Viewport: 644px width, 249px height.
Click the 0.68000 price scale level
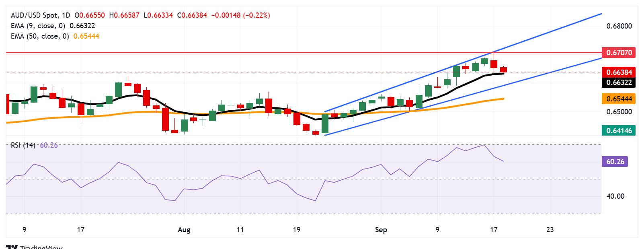(618, 26)
